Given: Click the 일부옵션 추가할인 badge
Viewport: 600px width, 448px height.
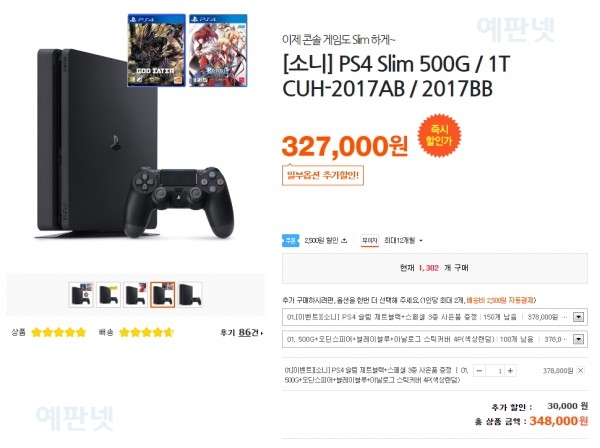Looking at the screenshot, I should [323, 176].
